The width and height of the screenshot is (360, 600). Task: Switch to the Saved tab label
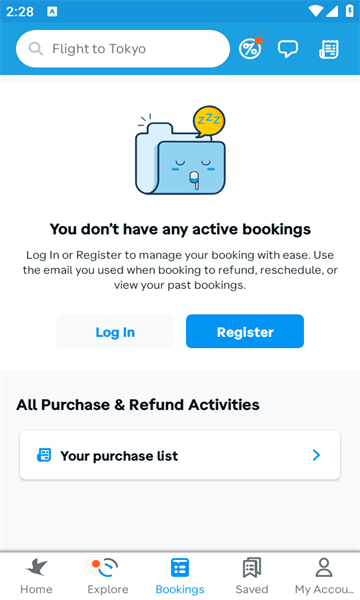point(252,589)
